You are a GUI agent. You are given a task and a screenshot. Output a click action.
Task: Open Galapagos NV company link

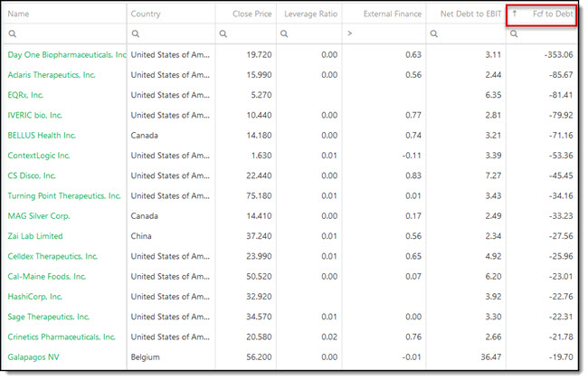(x=33, y=357)
